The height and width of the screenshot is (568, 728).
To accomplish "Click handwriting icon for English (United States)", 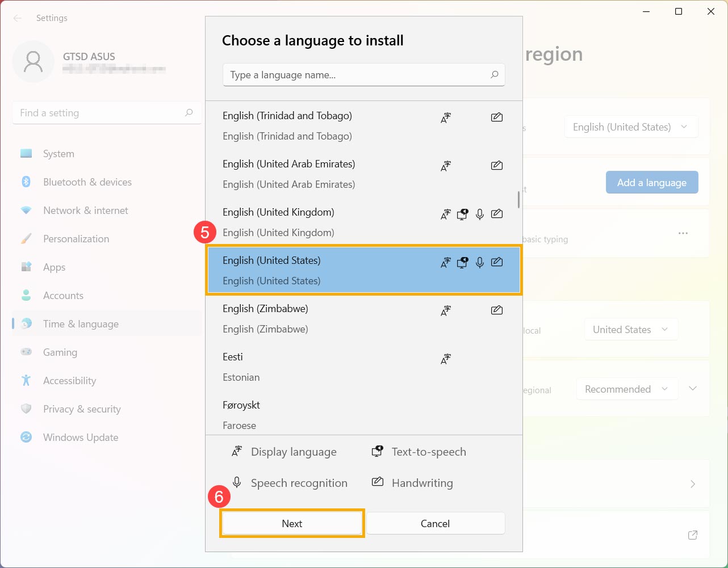I will 497,262.
